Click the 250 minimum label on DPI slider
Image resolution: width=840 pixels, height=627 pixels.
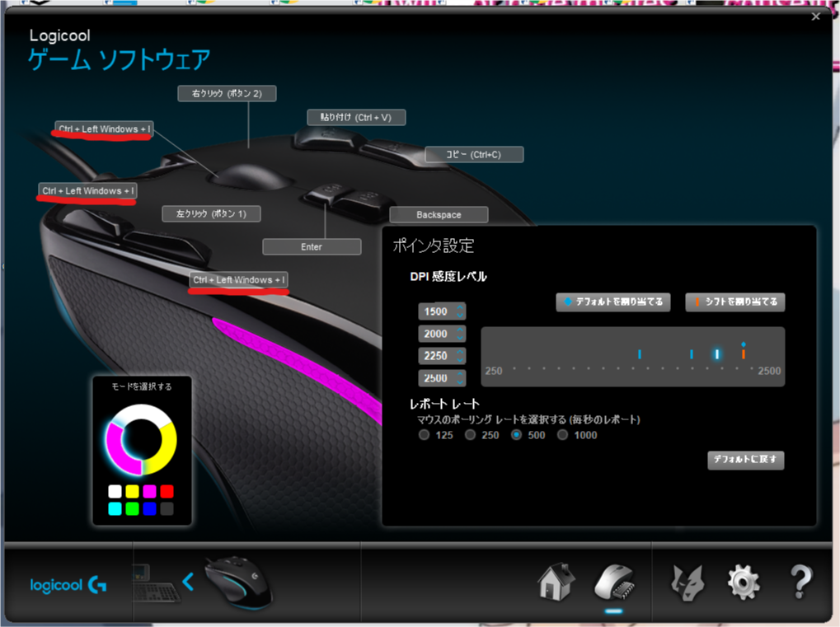pos(494,371)
